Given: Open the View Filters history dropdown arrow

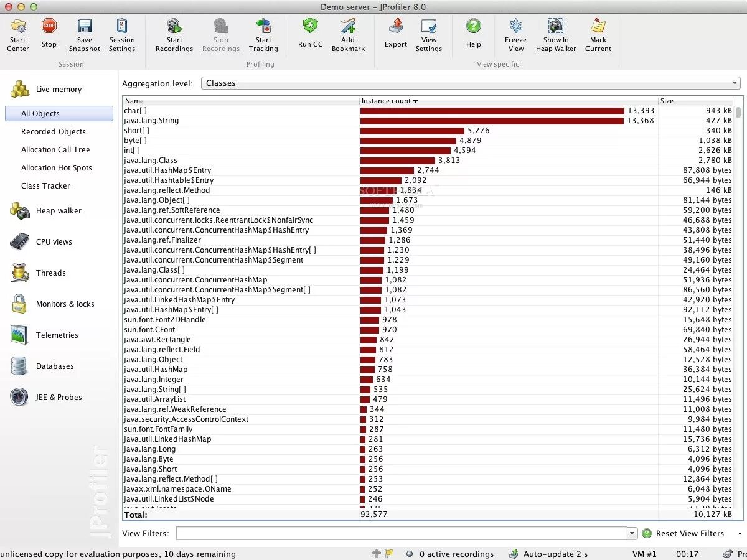Looking at the screenshot, I should tap(632, 534).
